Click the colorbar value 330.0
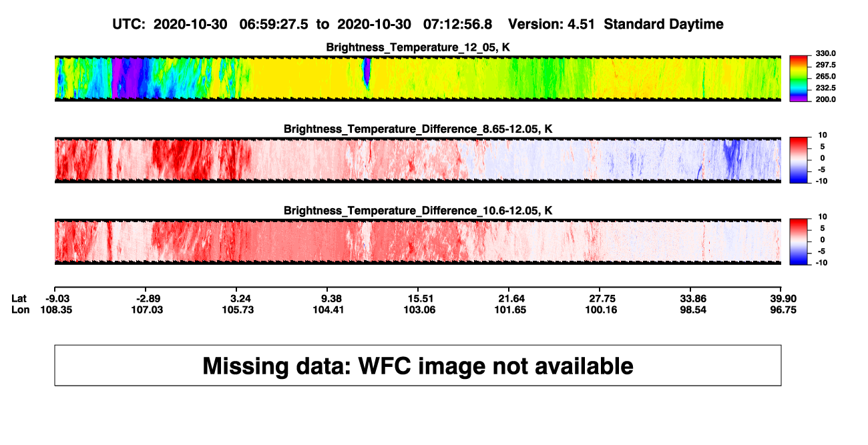This screenshot has width=868, height=445. click(x=826, y=53)
